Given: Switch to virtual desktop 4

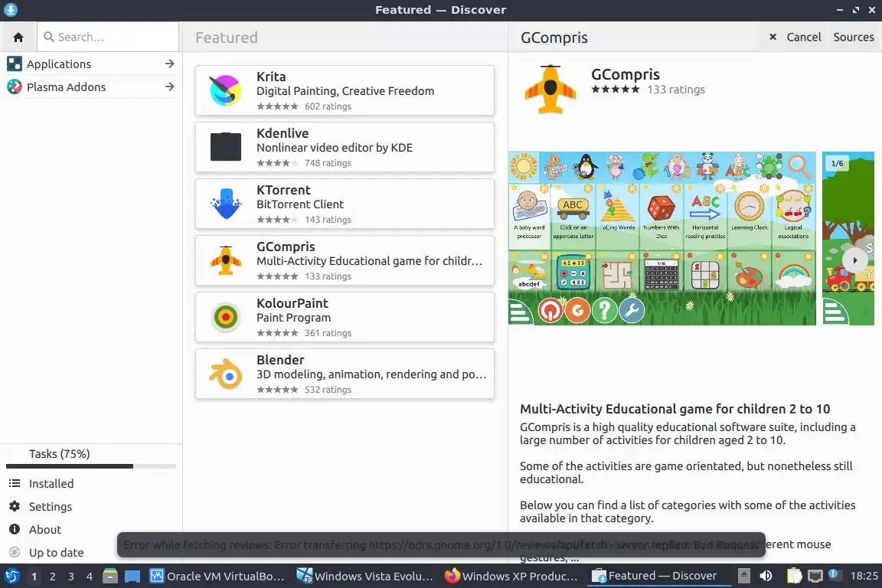Looking at the screenshot, I should (90, 577).
